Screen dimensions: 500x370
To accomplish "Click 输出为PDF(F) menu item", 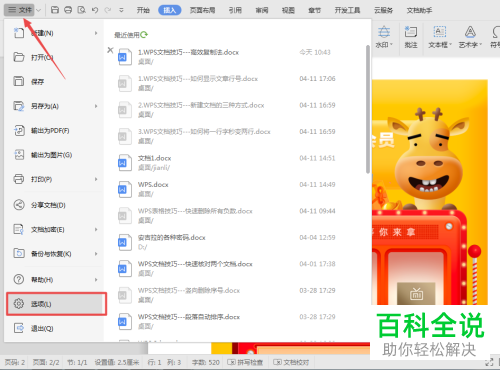I will click(x=55, y=130).
